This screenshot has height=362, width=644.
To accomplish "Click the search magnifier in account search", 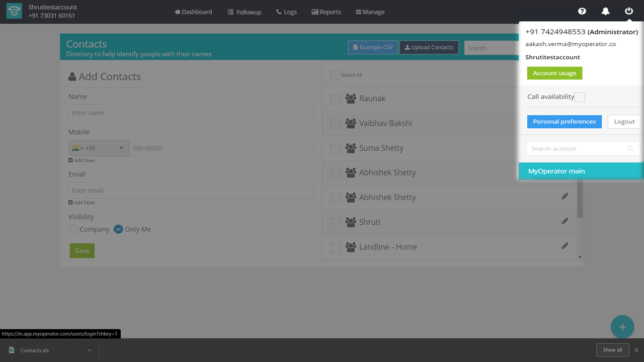I will pyautogui.click(x=630, y=149).
